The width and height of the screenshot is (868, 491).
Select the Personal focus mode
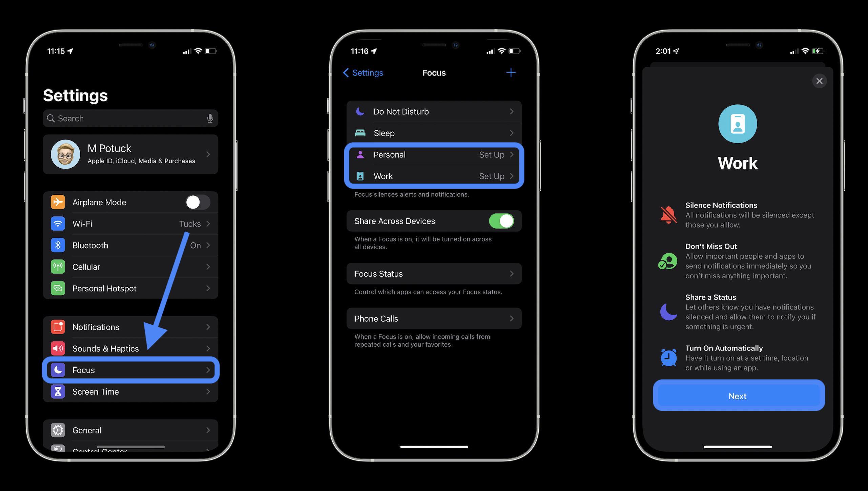[x=433, y=154]
